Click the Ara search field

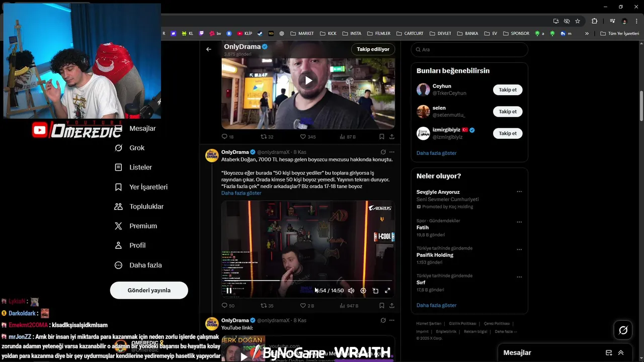469,49
